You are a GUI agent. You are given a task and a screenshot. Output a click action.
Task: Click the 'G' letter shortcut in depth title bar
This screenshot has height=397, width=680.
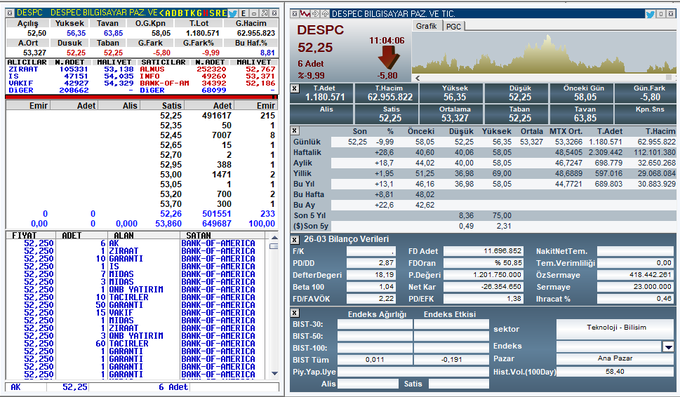point(199,13)
